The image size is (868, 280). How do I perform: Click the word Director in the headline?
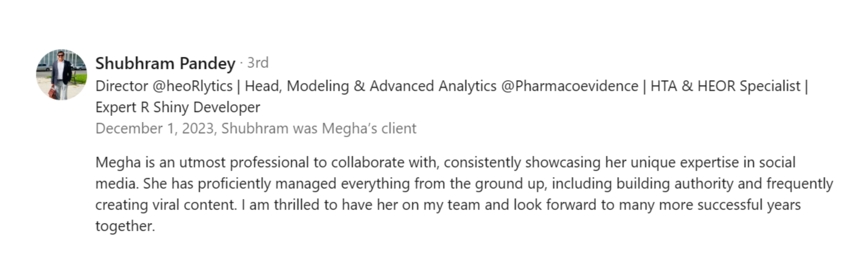coord(122,86)
